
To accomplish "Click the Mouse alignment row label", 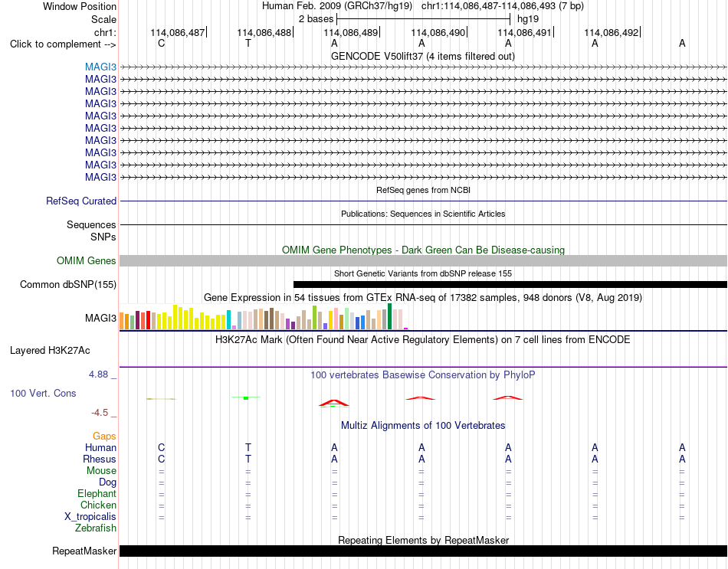I will point(101,471).
